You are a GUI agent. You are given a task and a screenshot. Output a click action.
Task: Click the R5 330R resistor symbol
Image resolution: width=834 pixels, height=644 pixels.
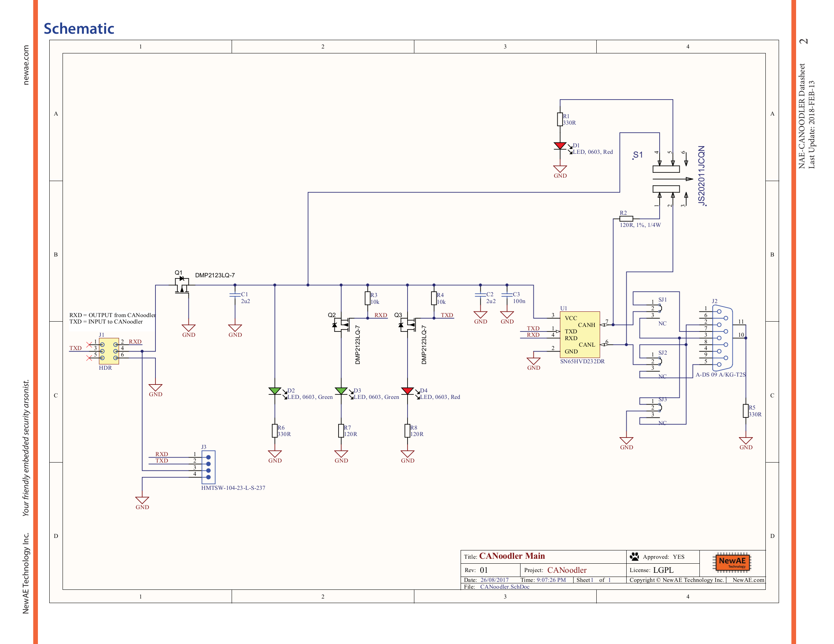coord(746,411)
